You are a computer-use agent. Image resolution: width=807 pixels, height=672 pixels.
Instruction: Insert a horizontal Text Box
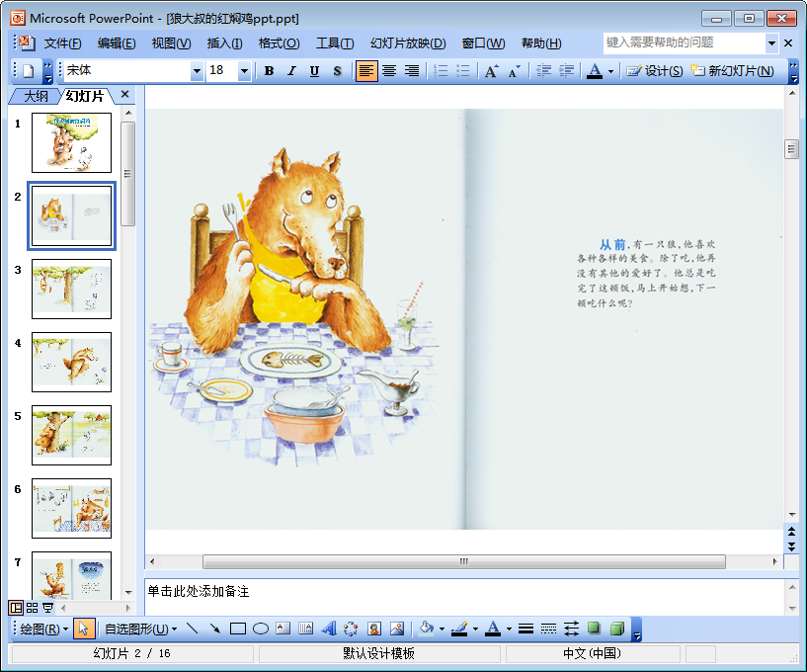(x=283, y=629)
